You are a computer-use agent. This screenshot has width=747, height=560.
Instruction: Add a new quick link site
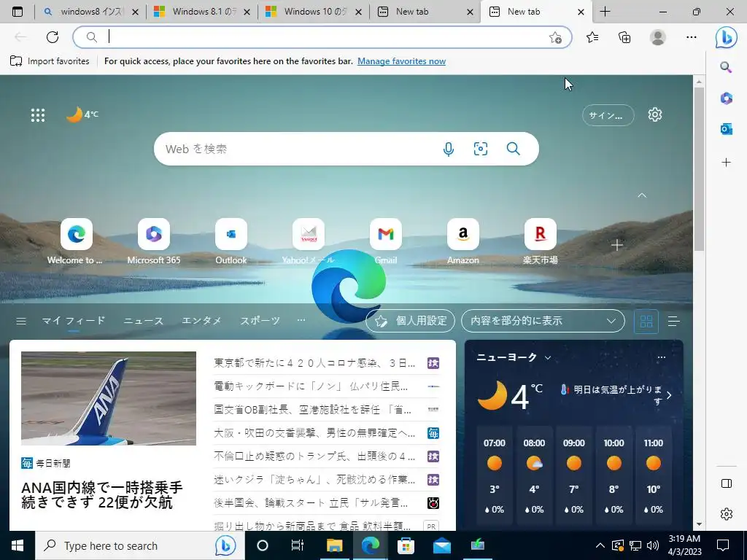click(x=617, y=245)
